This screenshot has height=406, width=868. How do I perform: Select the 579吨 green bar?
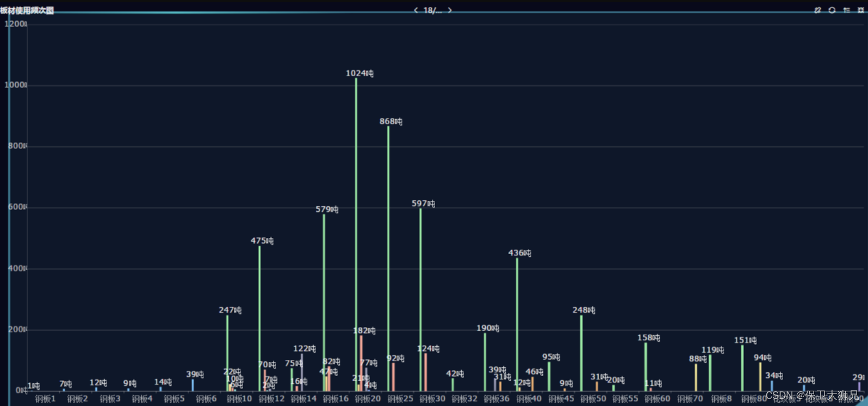coord(324,303)
